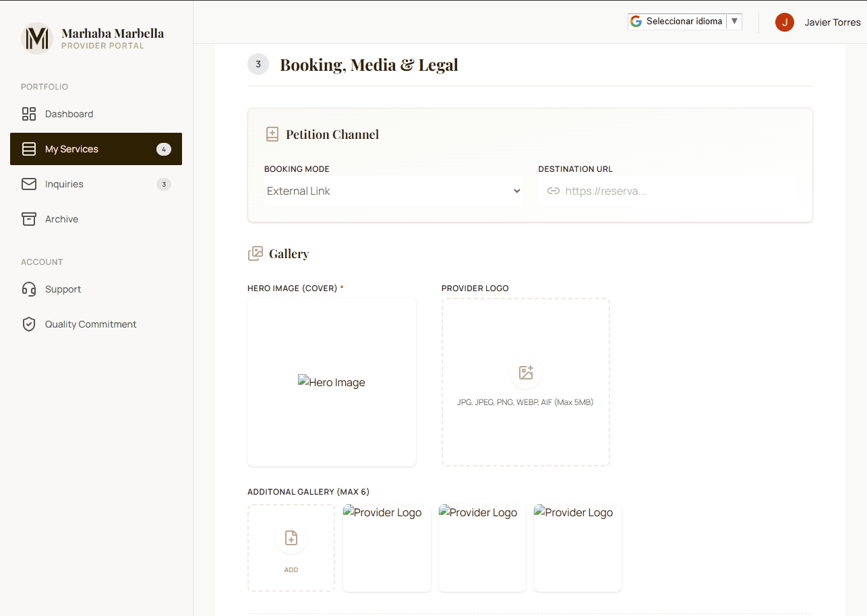This screenshot has width=867, height=616.
Task: Click the Javier Torres avatar circle
Action: tap(785, 22)
